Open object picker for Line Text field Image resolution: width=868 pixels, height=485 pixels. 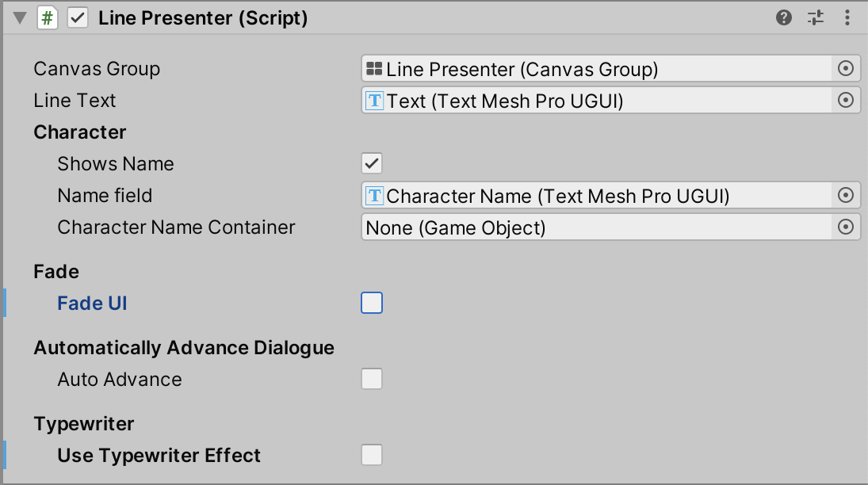tap(846, 101)
